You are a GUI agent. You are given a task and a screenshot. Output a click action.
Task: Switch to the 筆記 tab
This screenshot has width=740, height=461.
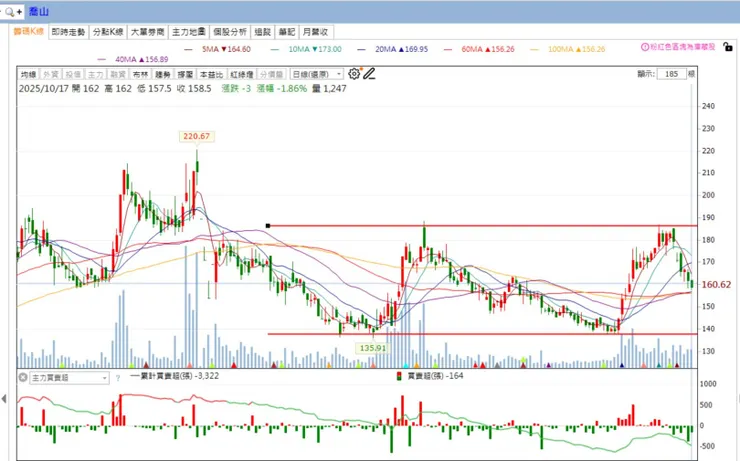(x=286, y=32)
